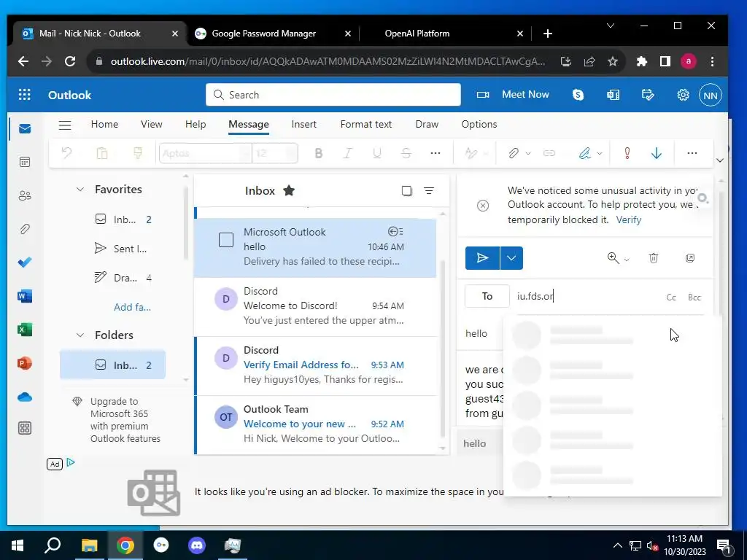Pop out the message to new window
747x560 pixels.
tap(690, 258)
